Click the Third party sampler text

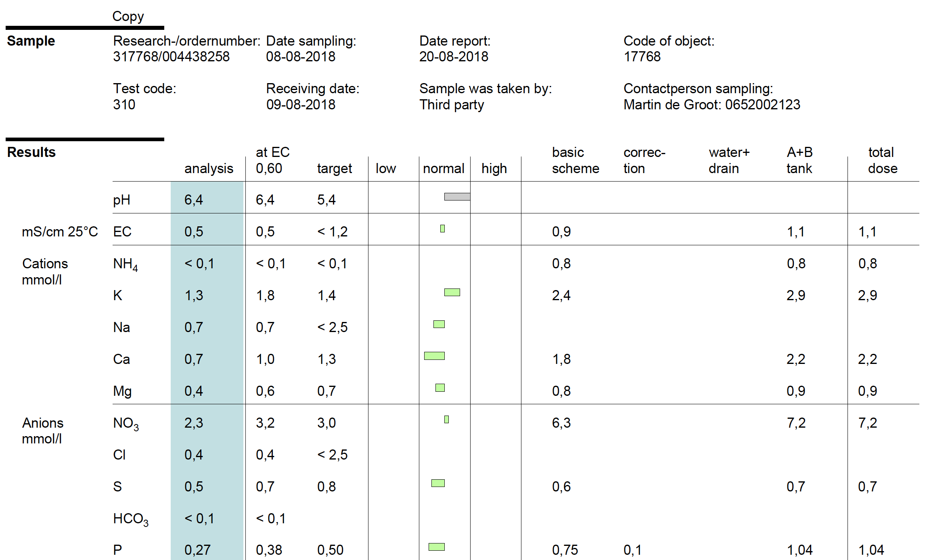pos(451,105)
